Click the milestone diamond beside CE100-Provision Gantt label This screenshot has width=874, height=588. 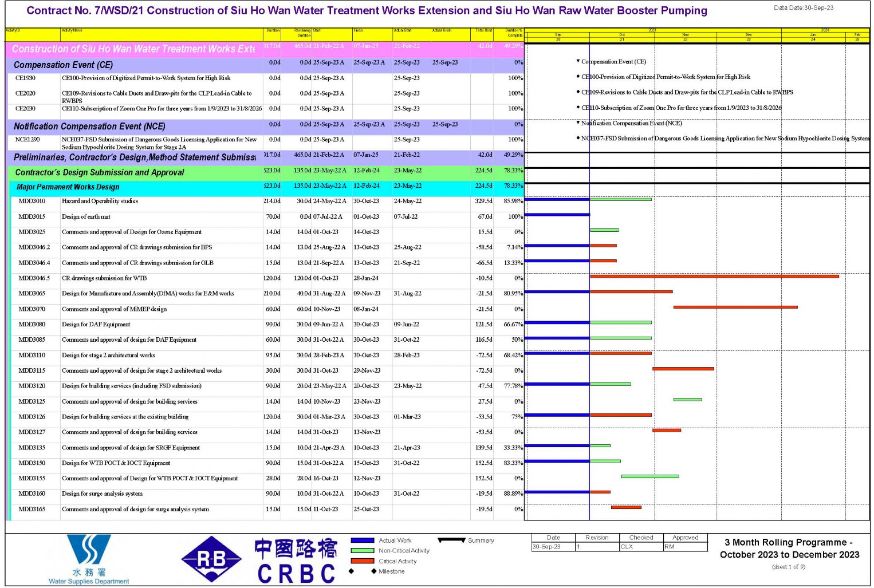click(578, 77)
